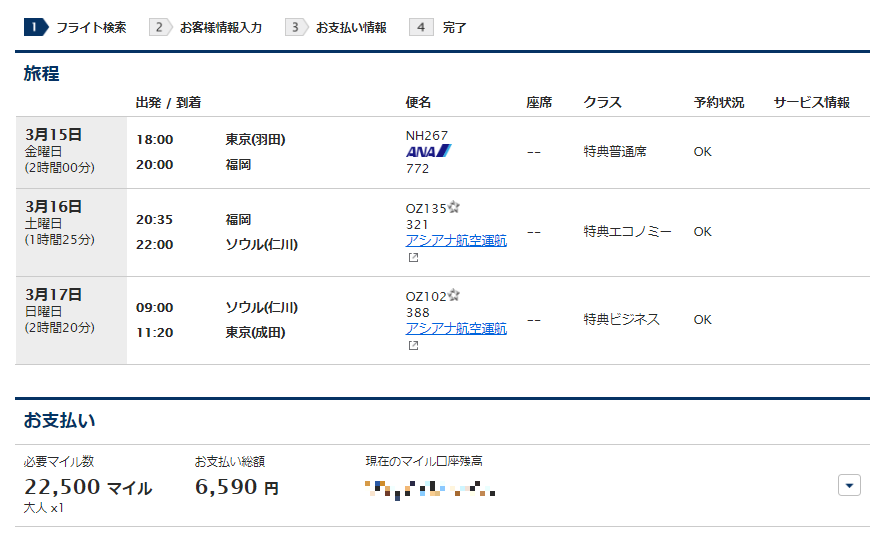Click the blurred mileage account balance
This screenshot has width=876, height=539.
pyautogui.click(x=431, y=489)
